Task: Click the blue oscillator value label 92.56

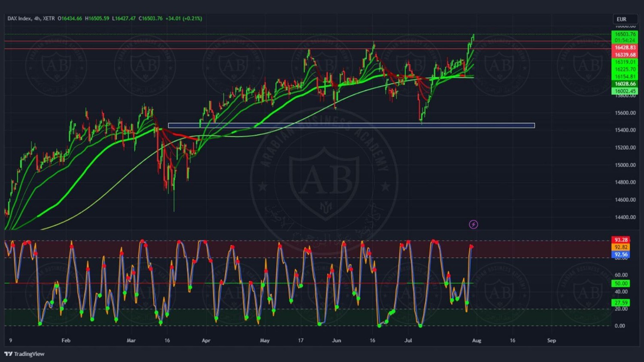Action: 621,255
